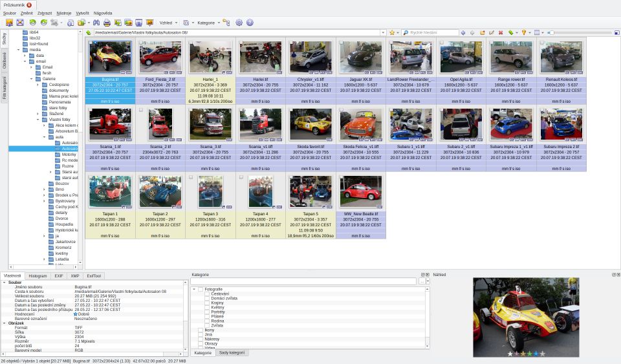Image resolution: width=621 pixels, height=364 pixels.
Task: Open the Filtr kategorií side panel tab
Action: point(5,88)
